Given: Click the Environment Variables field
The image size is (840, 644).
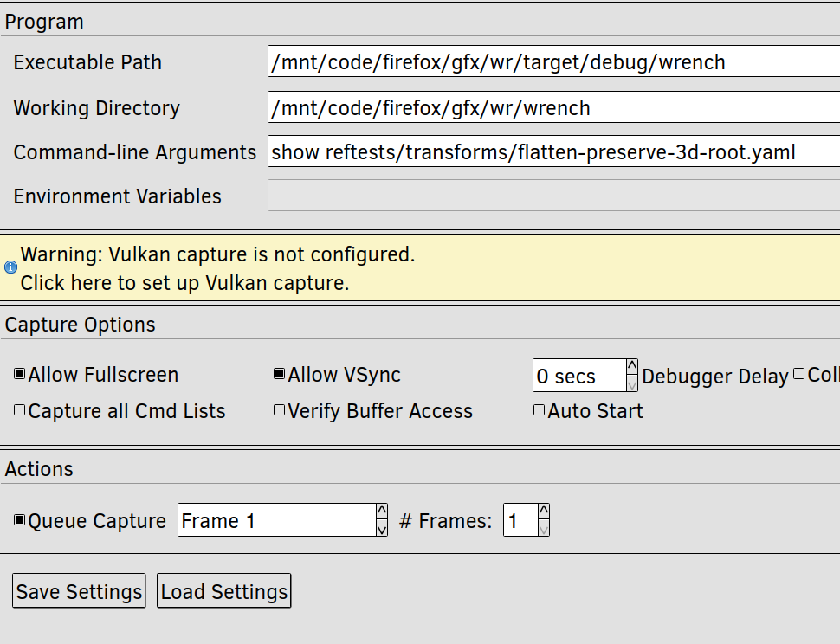Looking at the screenshot, I should (x=553, y=196).
